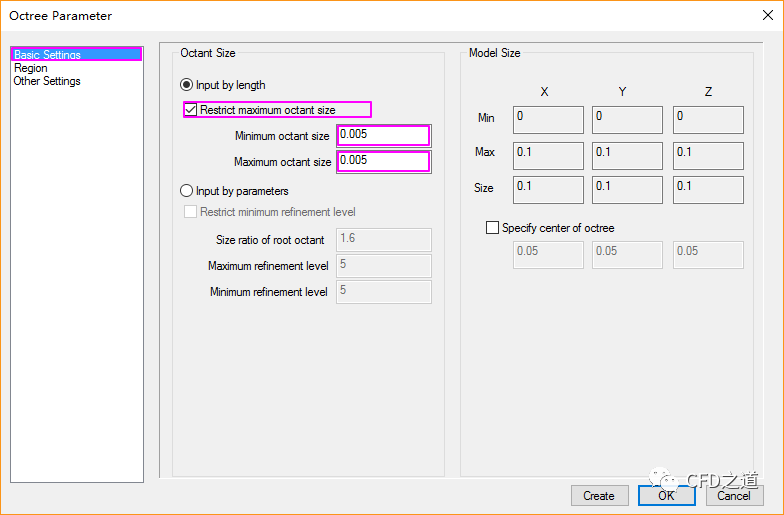Click the Max Y model size field
784x515 pixels.
tap(627, 155)
